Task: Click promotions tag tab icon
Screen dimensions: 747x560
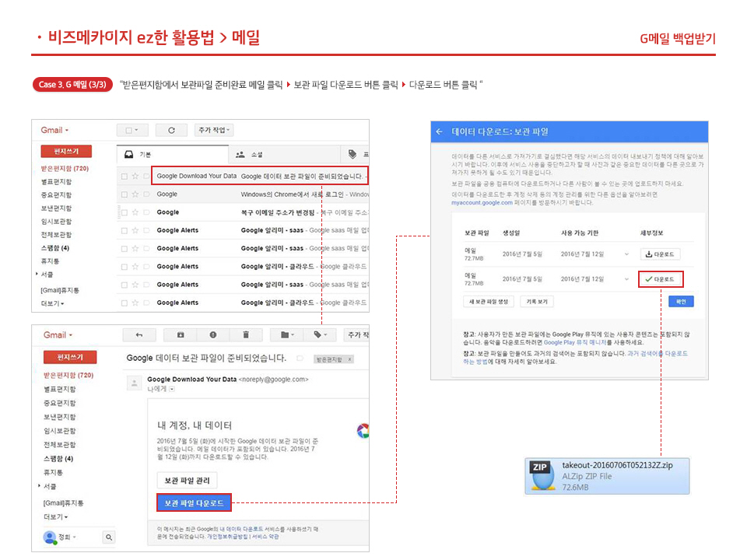Action: coord(352,154)
